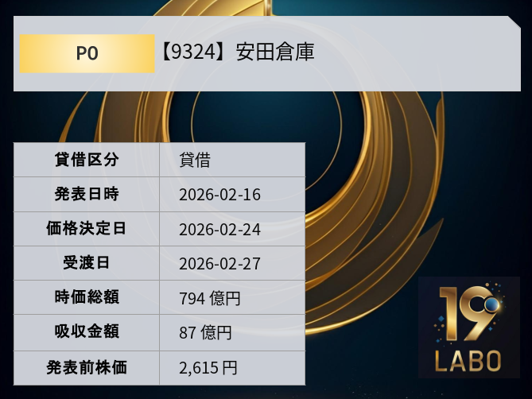The height and width of the screenshot is (399, 532).
Task: Click the gold PO badge
Action: click(87, 53)
